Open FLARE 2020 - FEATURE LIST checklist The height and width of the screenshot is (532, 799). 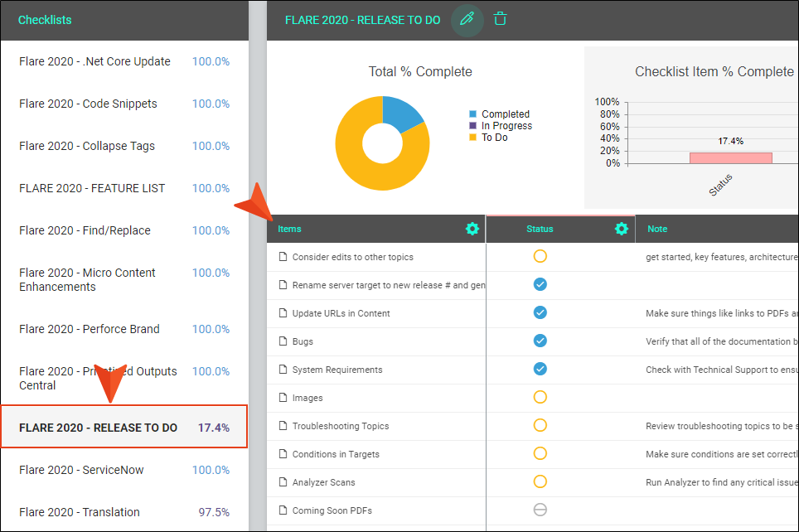click(124, 189)
